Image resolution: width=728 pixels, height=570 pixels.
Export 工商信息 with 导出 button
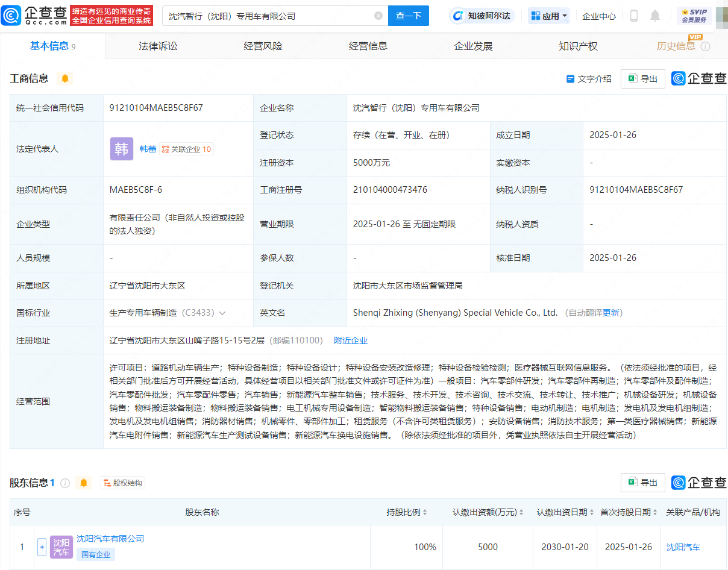[x=643, y=79]
